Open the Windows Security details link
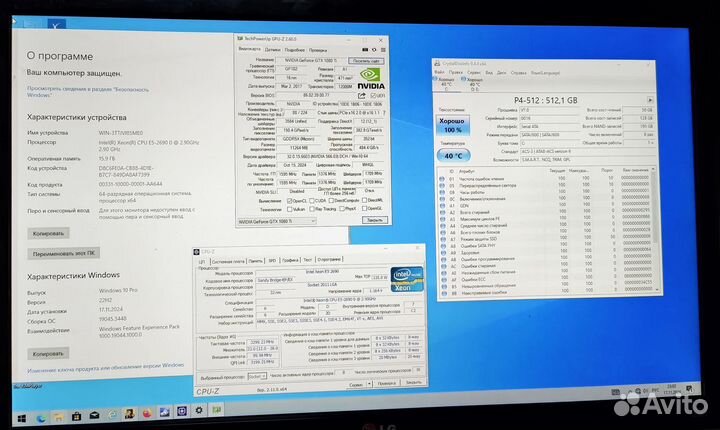This screenshot has height=430, width=720. [88, 92]
